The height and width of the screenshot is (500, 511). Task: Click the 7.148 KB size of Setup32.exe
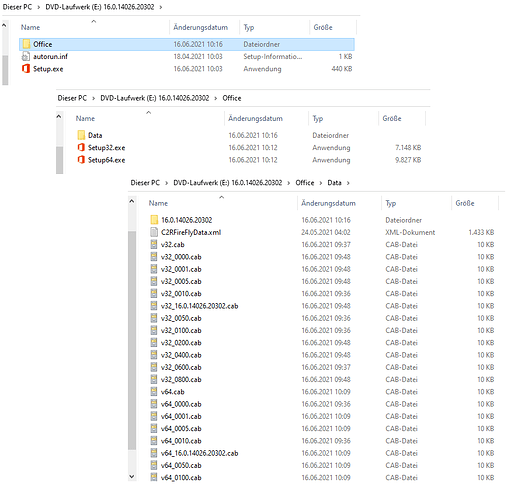coord(408,147)
